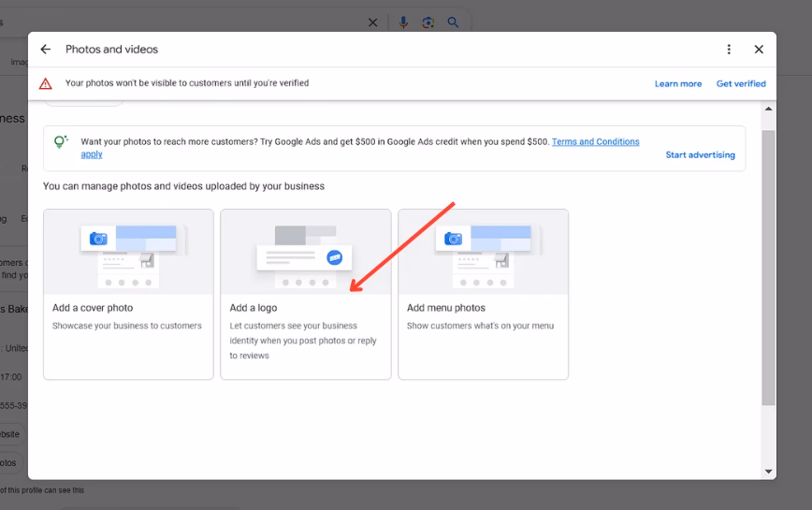The image size is (812, 510).
Task: Click the camera icon in cover photo card
Action: tap(98, 239)
